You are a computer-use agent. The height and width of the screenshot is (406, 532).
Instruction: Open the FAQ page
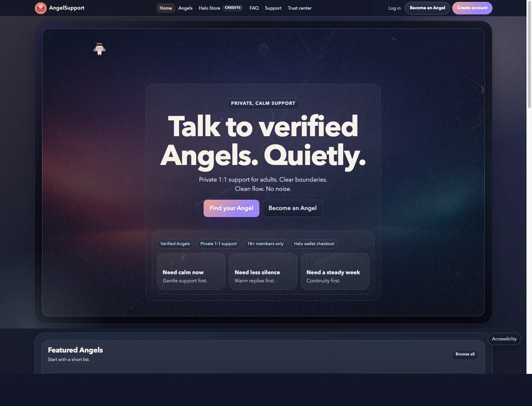pos(254,8)
